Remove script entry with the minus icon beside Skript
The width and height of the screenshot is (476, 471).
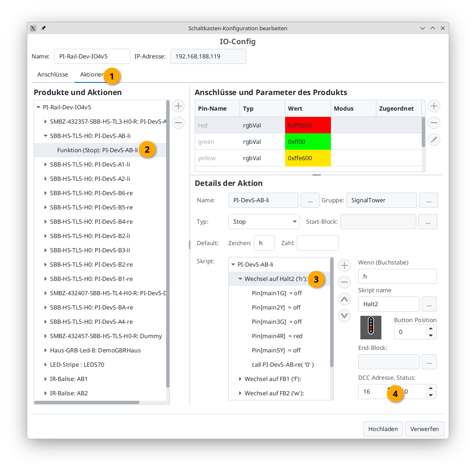(344, 282)
